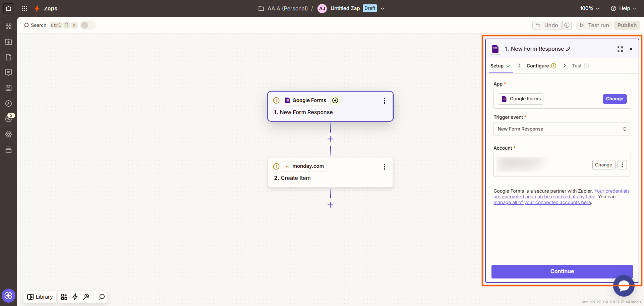This screenshot has height=306, width=644.
Task: Expand the Draft status chevron
Action: click(x=383, y=8)
